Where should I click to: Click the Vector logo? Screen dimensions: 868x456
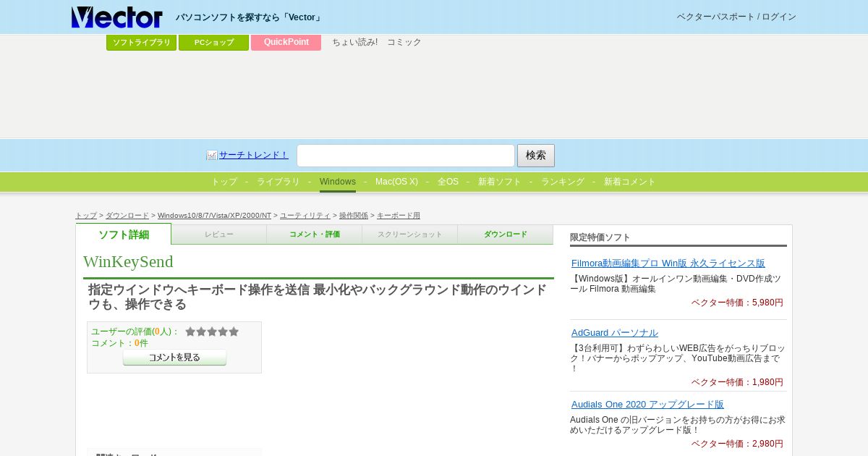pos(116,17)
